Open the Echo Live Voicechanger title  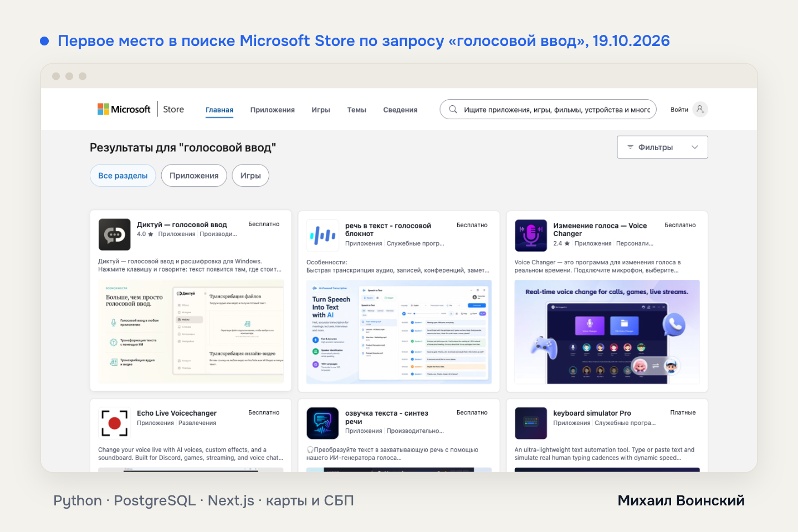(x=177, y=413)
